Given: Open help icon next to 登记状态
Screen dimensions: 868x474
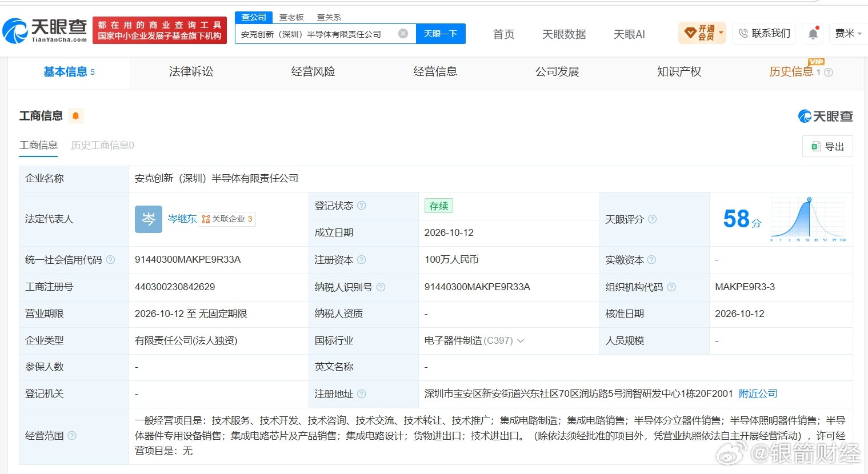Looking at the screenshot, I should [362, 206].
